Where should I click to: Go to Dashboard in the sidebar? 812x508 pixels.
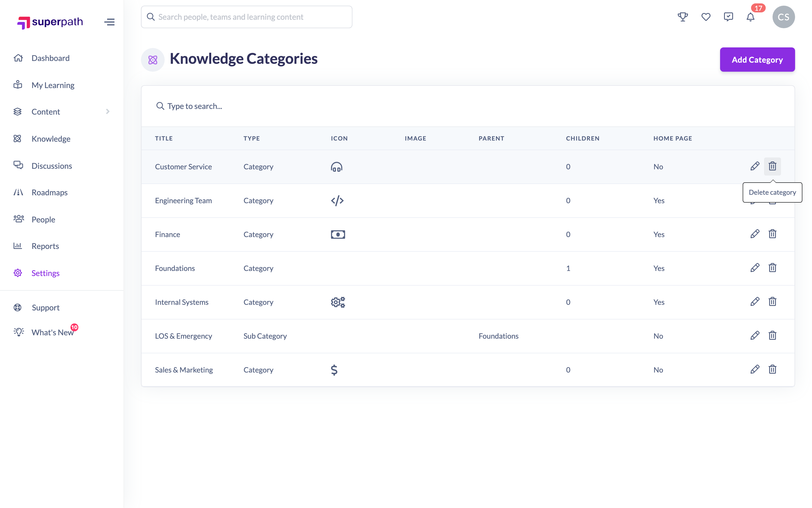50,58
